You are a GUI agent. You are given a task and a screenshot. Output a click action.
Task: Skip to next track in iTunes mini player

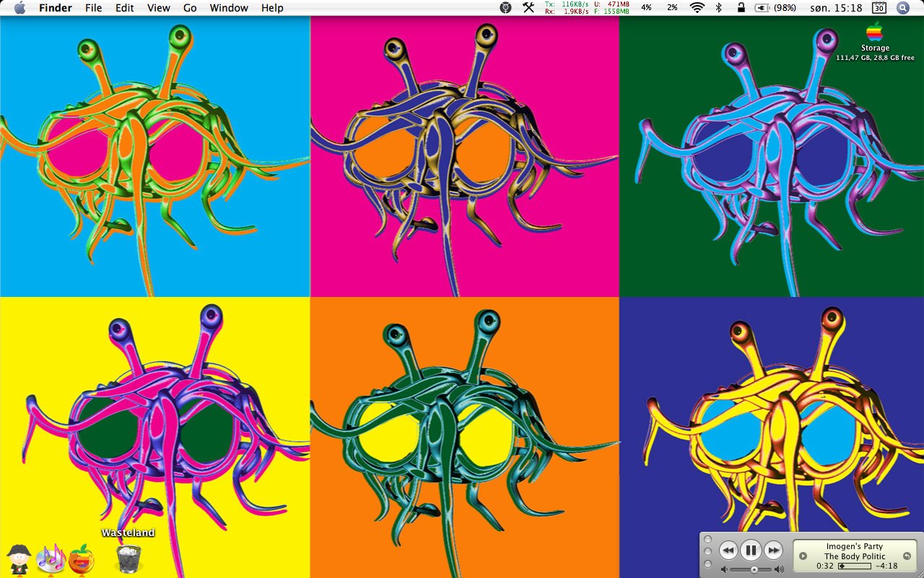coord(773,551)
